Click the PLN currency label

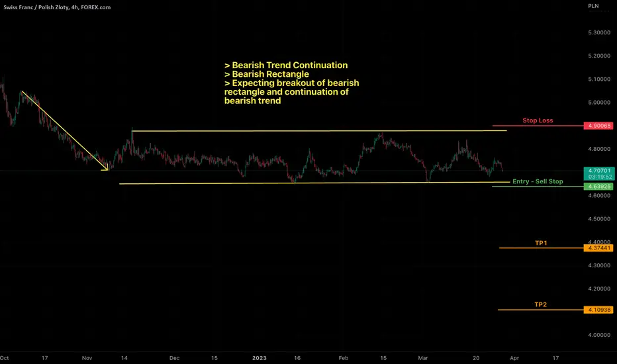[593, 6]
